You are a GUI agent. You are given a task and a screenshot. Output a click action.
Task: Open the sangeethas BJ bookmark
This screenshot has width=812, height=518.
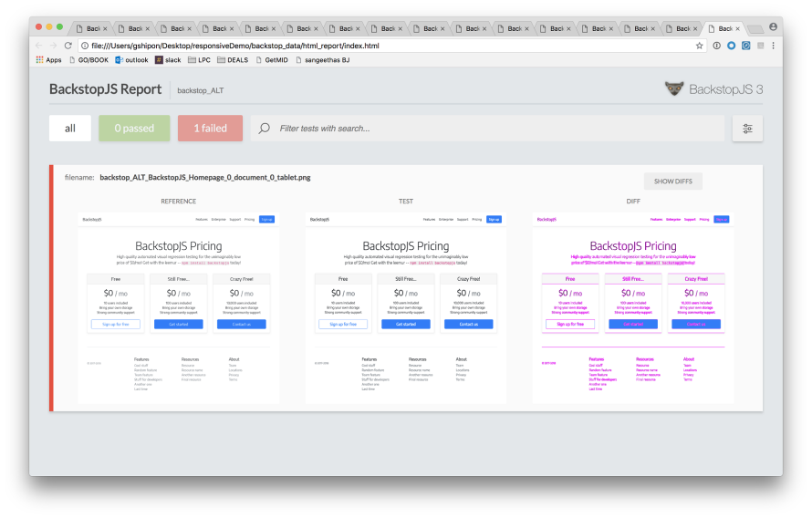pos(323,60)
